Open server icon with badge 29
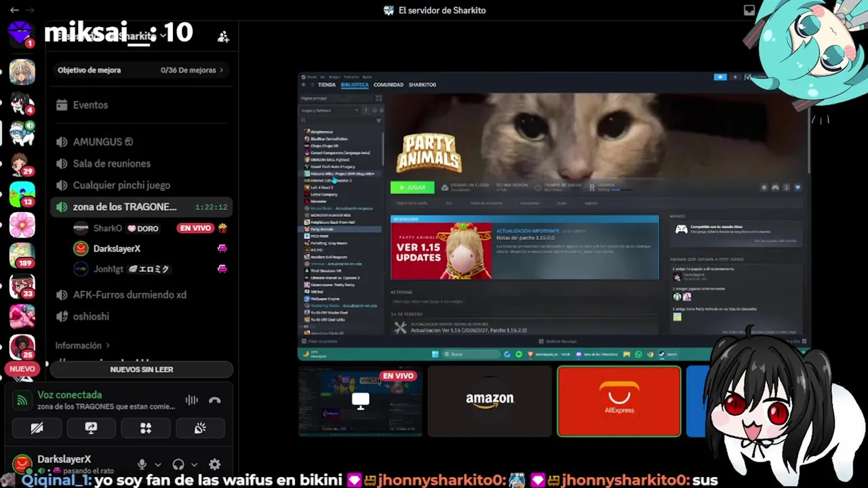Viewport: 868px width, 488px height. [x=22, y=163]
